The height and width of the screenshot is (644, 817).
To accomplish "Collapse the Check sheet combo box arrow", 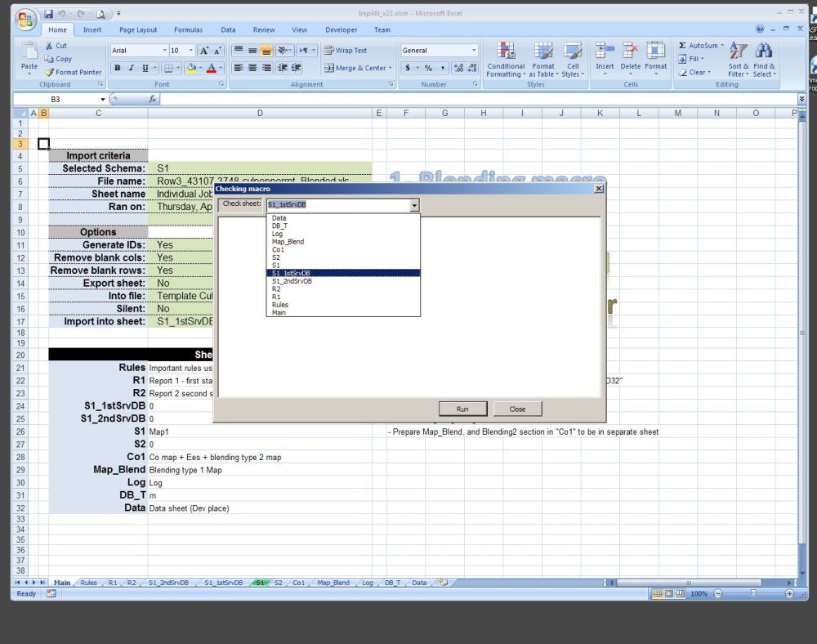I will click(414, 206).
